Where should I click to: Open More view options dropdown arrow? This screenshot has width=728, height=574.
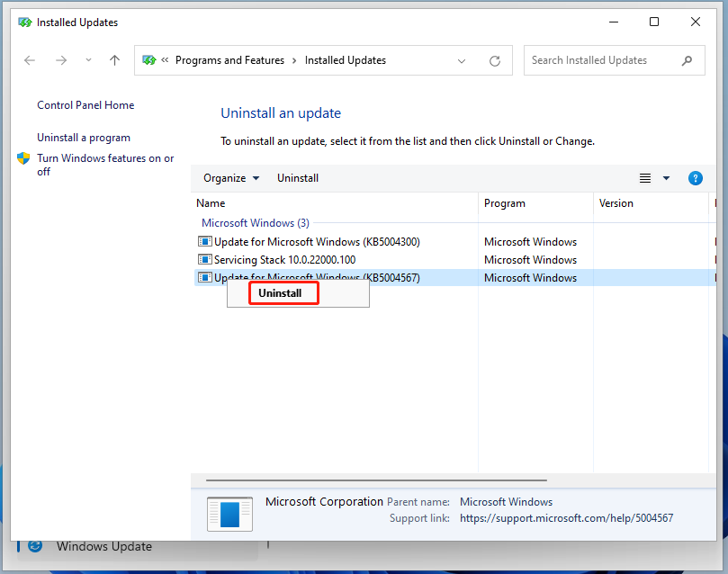[666, 178]
